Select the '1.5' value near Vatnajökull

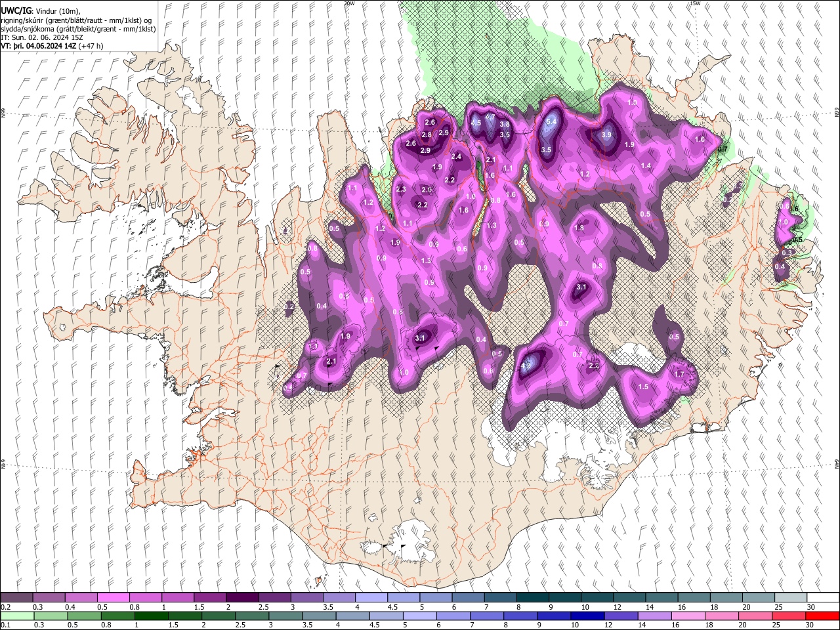pos(644,387)
